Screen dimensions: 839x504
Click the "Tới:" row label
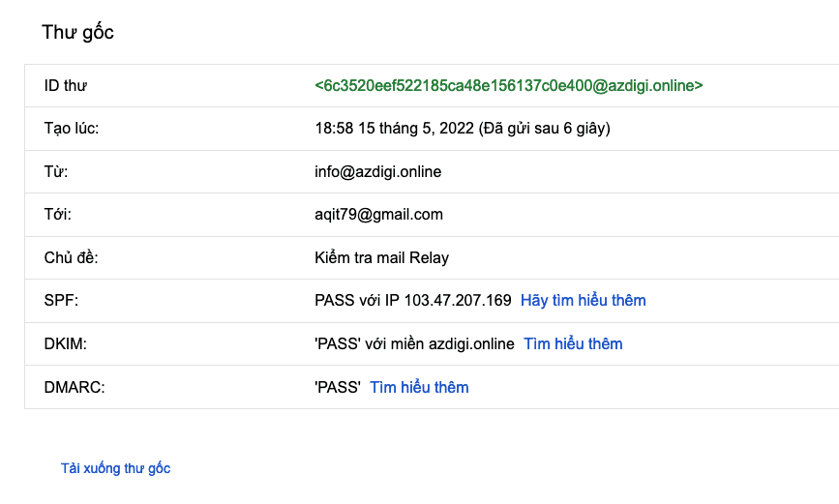[x=58, y=215]
